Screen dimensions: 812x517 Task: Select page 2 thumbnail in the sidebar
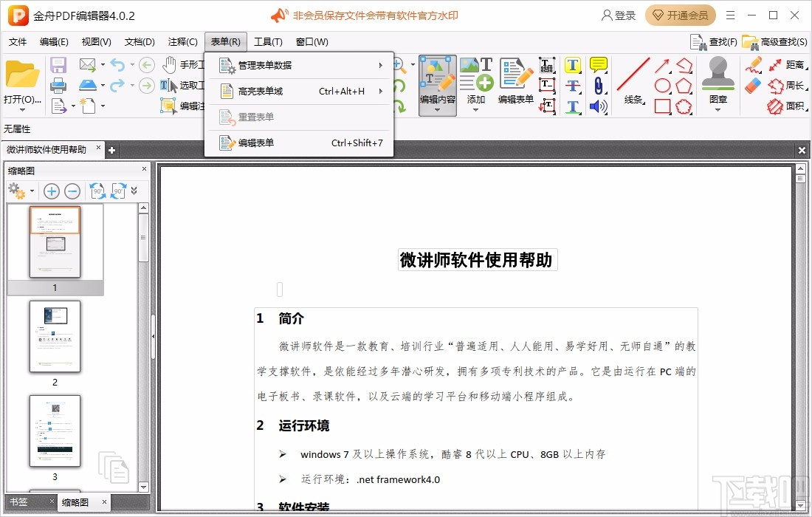[55, 337]
